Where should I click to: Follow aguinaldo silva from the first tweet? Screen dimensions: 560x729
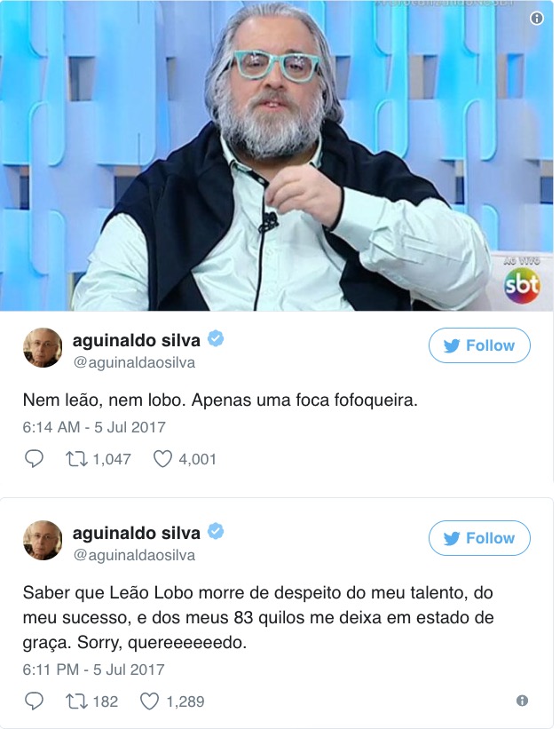[479, 345]
